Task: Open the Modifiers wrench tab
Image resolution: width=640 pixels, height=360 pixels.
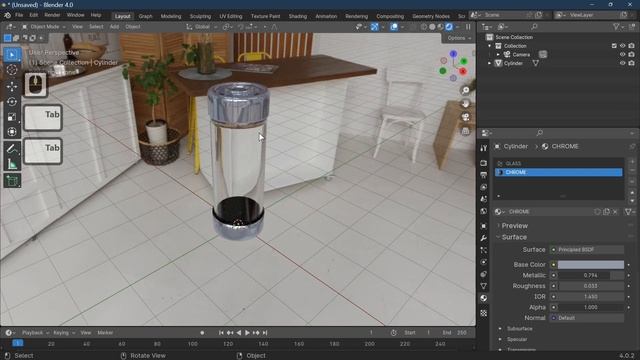Action: 484,238
